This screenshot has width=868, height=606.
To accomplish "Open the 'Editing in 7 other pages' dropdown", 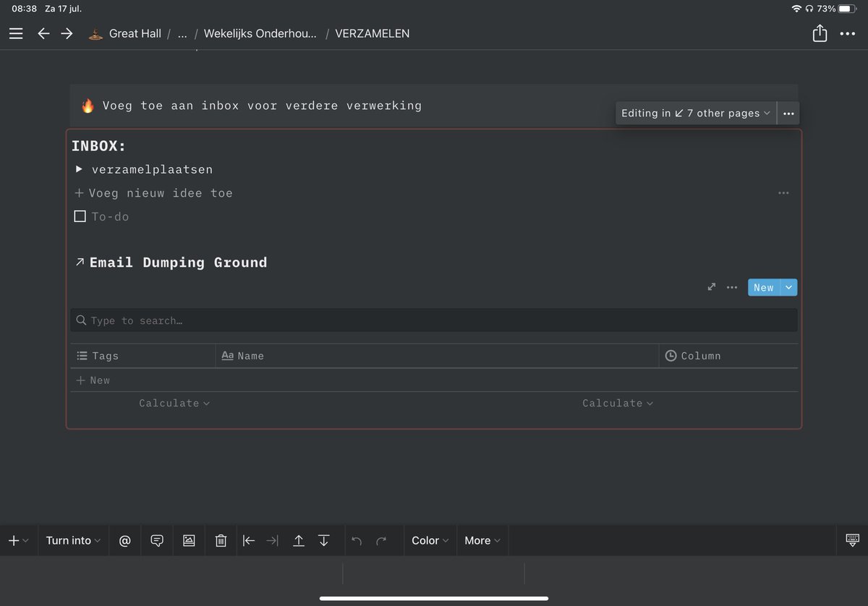I will pyautogui.click(x=694, y=113).
